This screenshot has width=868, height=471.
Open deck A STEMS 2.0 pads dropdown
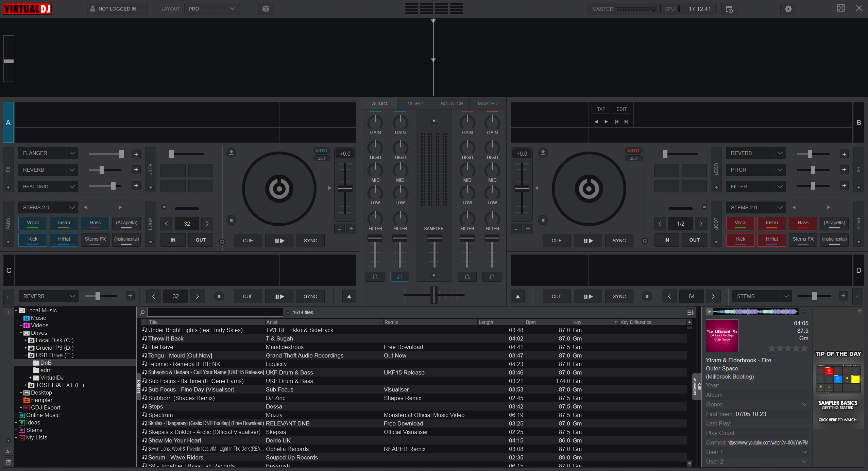point(48,208)
